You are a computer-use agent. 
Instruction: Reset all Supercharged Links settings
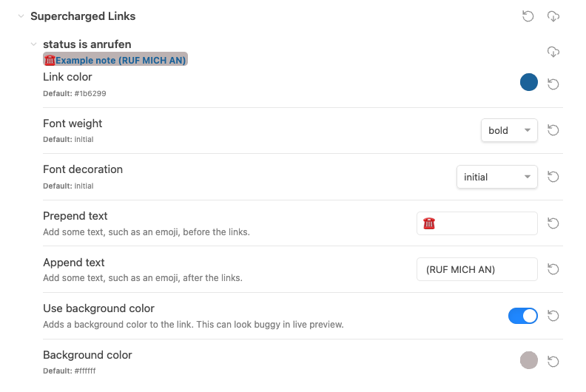point(528,16)
